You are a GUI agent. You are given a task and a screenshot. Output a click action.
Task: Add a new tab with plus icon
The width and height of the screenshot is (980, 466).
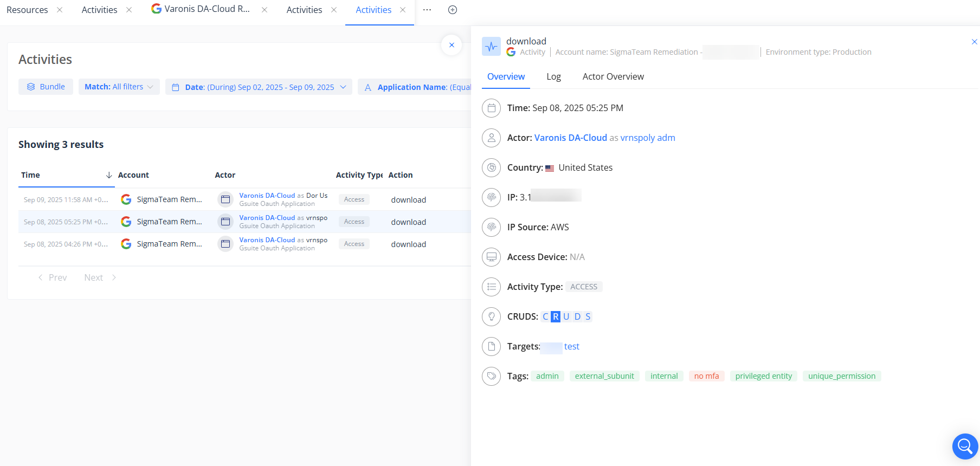click(x=453, y=10)
